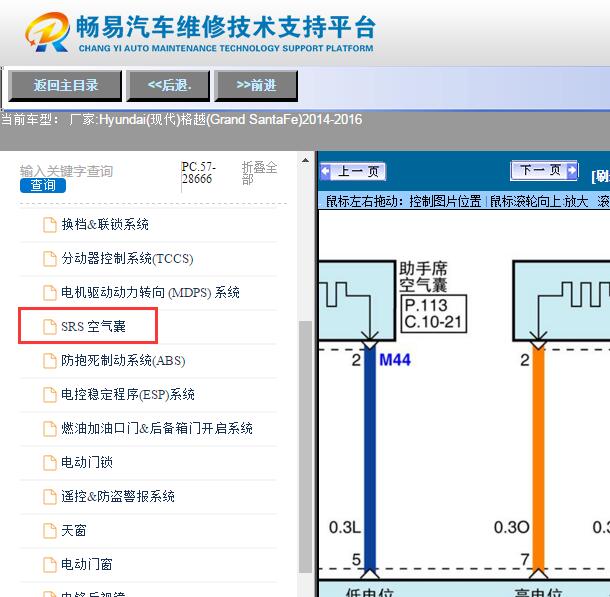The height and width of the screenshot is (597, 610).
Task: Click the sidebar vertical scrollbar thumb
Action: pos(305,447)
